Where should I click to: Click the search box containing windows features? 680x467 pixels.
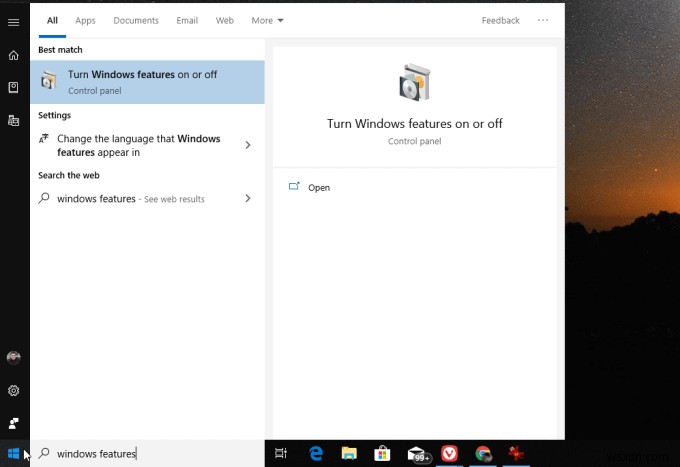point(147,454)
